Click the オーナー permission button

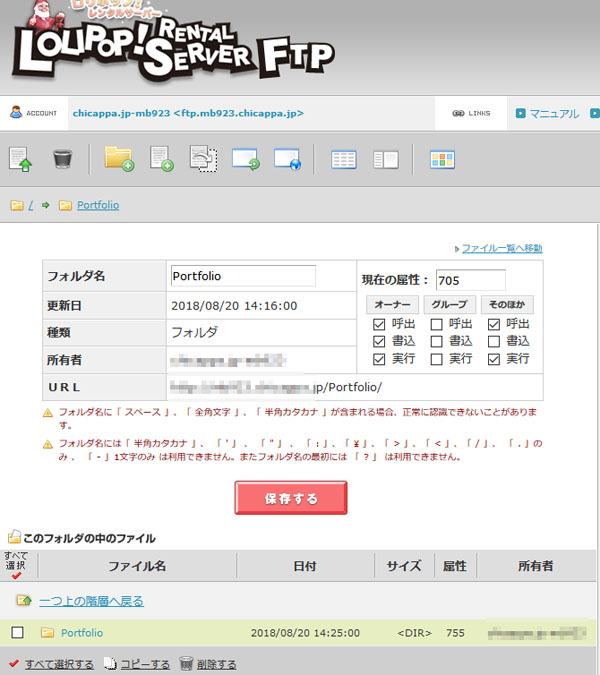point(392,304)
